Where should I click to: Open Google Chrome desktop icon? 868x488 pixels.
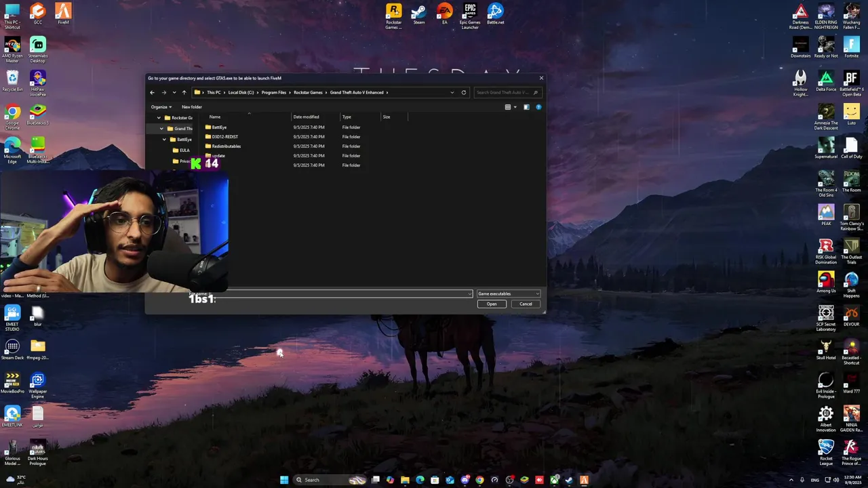[x=12, y=117]
